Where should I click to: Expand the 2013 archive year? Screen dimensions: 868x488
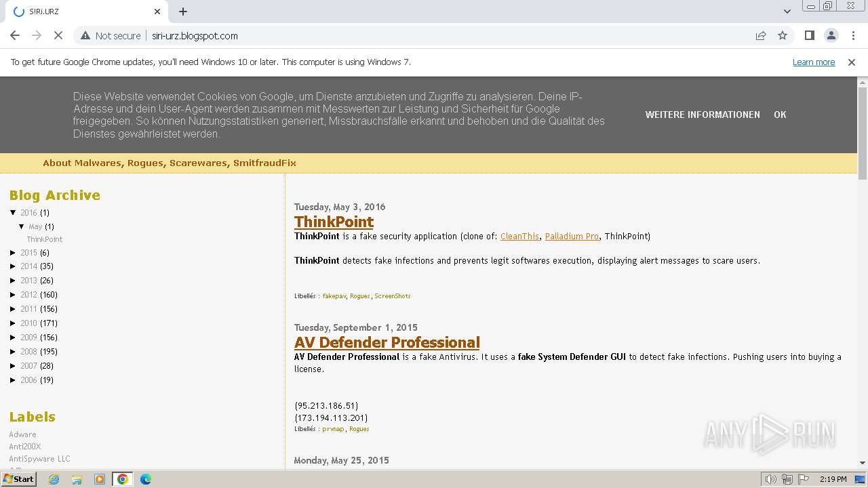pyautogui.click(x=13, y=281)
